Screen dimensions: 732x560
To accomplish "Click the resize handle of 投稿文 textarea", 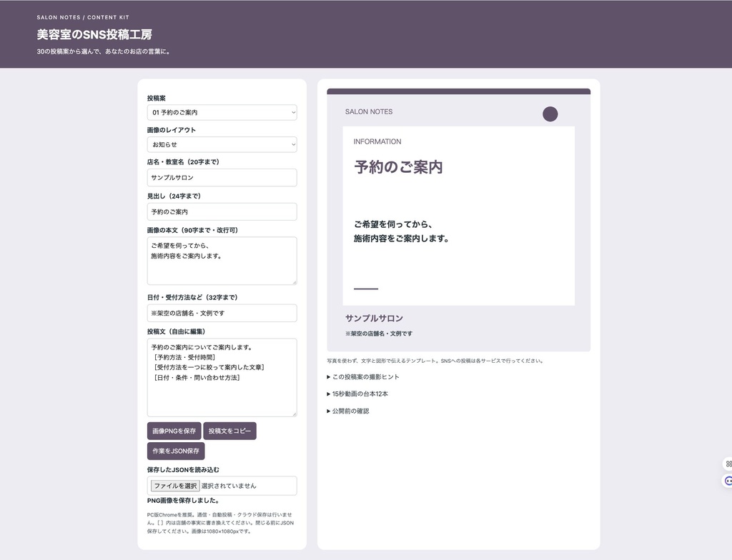I will [294, 414].
